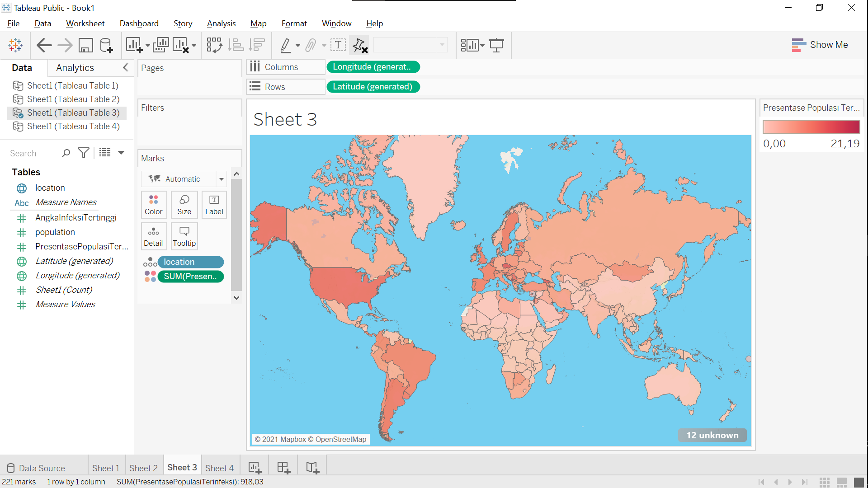Open the Map menu

coord(258,23)
